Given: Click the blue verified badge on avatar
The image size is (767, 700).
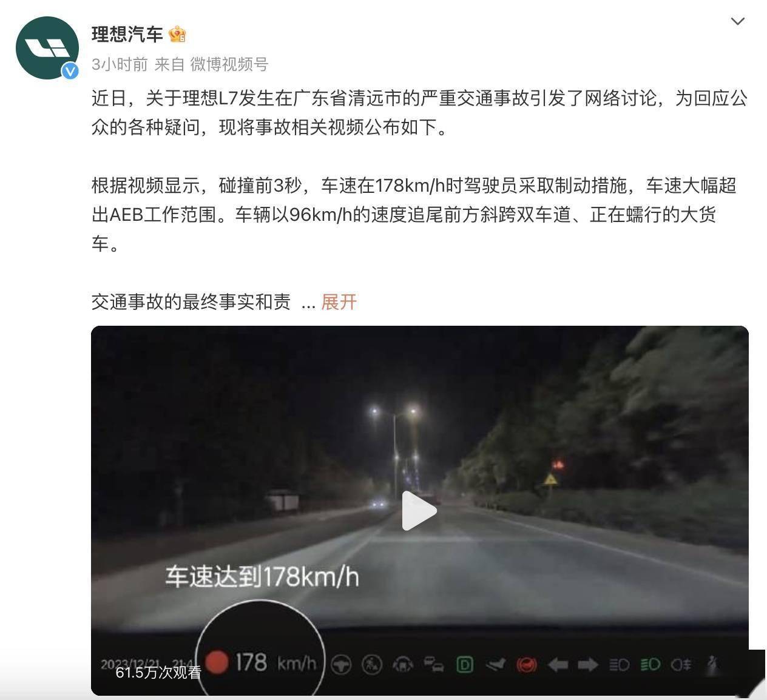Looking at the screenshot, I should pos(71,72).
